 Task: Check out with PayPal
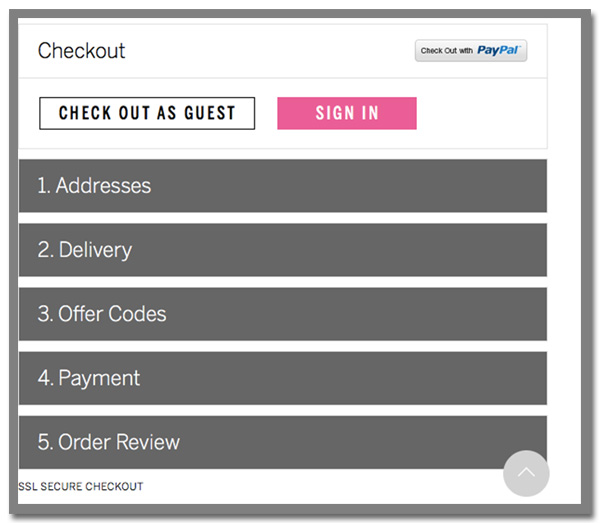click(471, 51)
